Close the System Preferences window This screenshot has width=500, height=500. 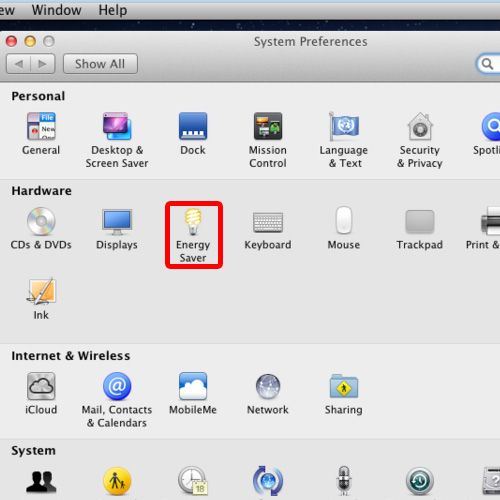click(x=12, y=41)
